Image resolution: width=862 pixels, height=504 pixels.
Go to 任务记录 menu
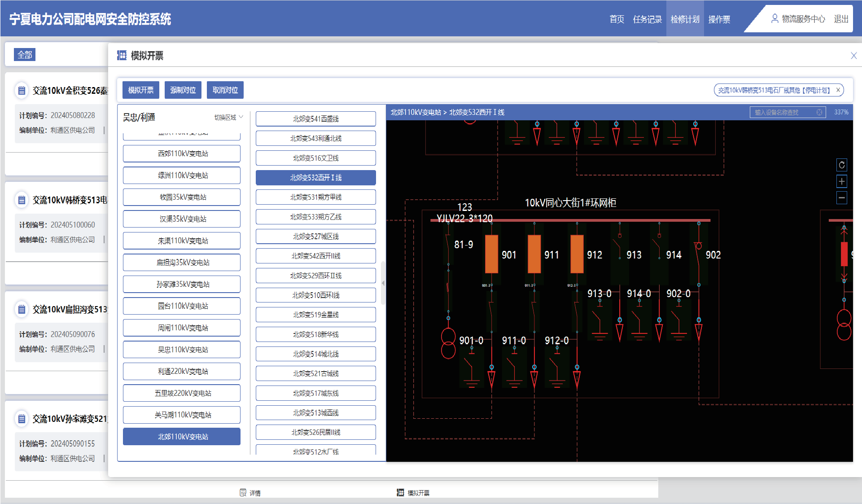(647, 19)
